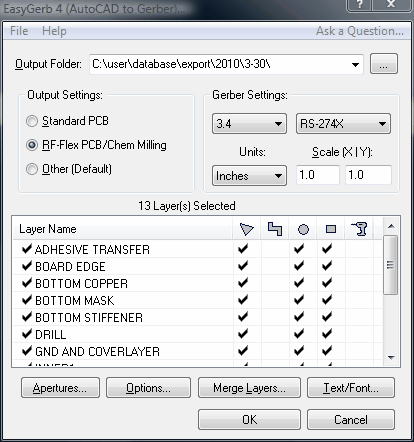414x442 pixels.
Task: Uncheck the DRILL layer name checkmark
Action: click(x=27, y=334)
